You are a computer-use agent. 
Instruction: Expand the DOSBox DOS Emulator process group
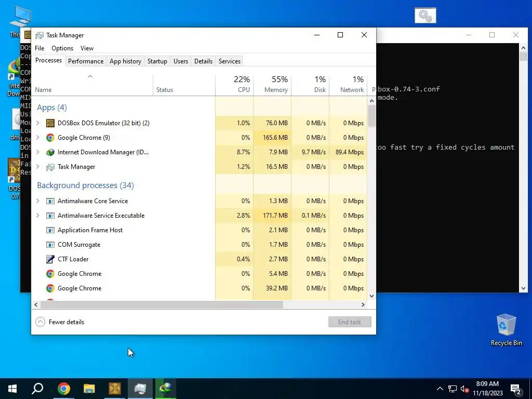click(x=37, y=123)
